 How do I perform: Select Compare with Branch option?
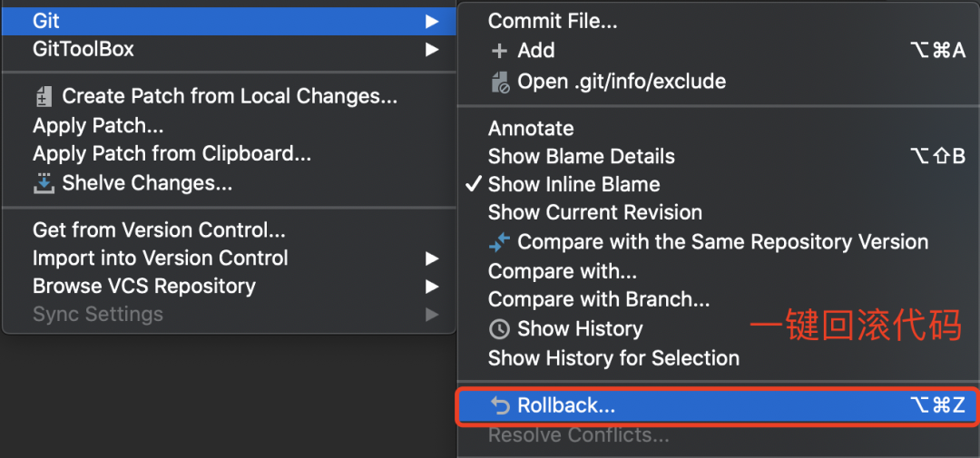coord(599,299)
